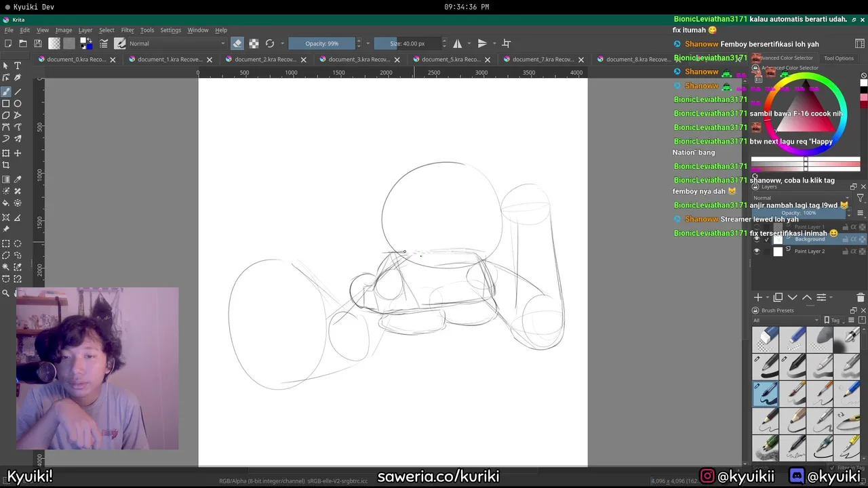Select the Ellipse shape tool
The height and width of the screenshot is (488, 868).
18,104
